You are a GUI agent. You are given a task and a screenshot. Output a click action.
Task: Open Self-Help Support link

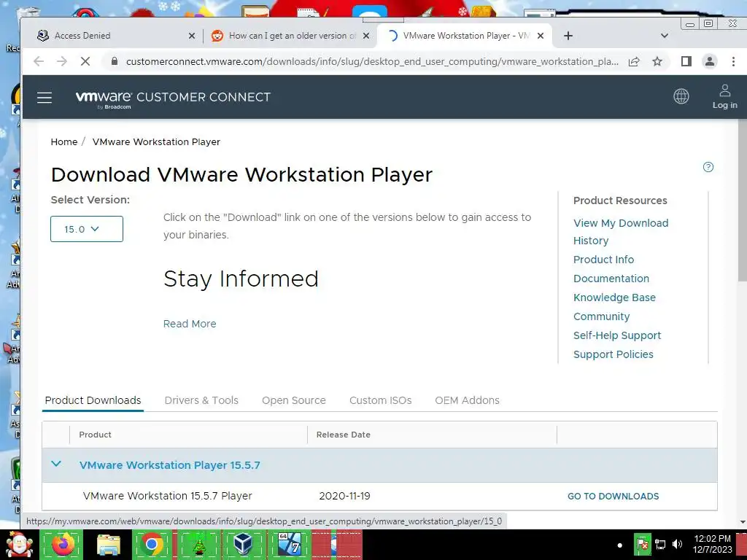[617, 335]
